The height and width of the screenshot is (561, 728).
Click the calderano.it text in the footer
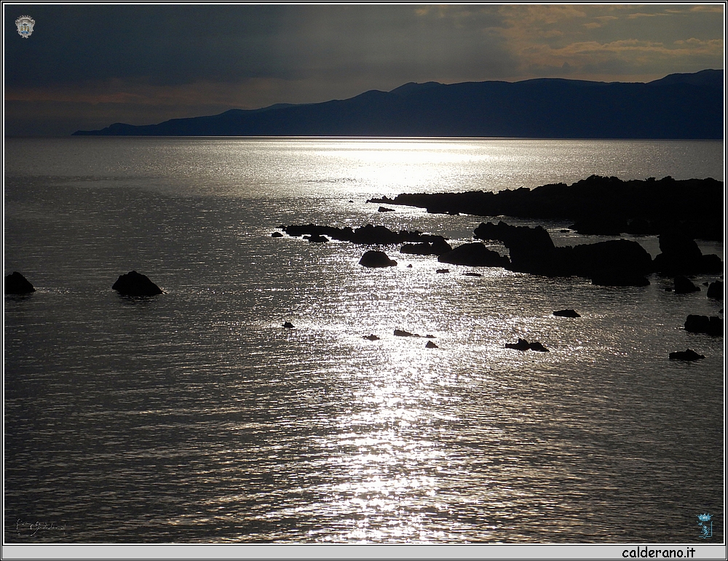tap(658, 552)
